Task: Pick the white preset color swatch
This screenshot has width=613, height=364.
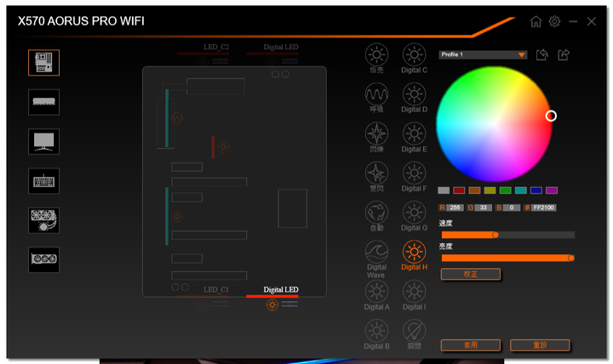Action: 444,191
